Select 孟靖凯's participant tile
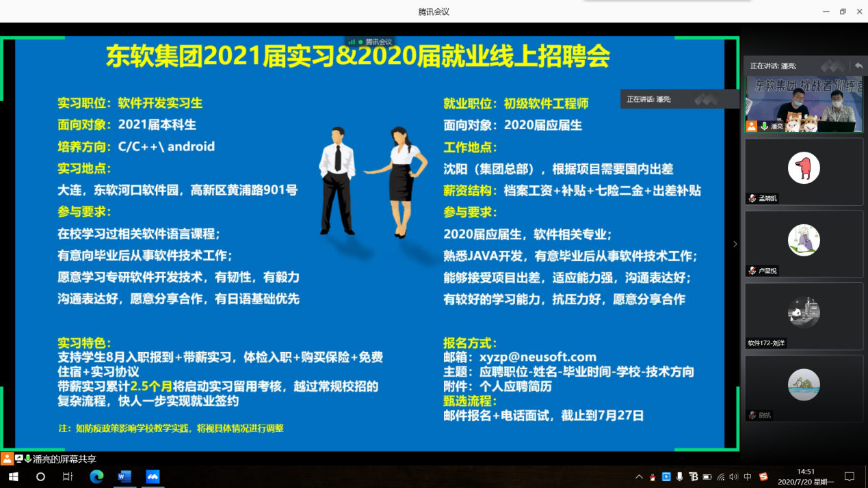Viewport: 868px width, 488px height. [x=804, y=171]
